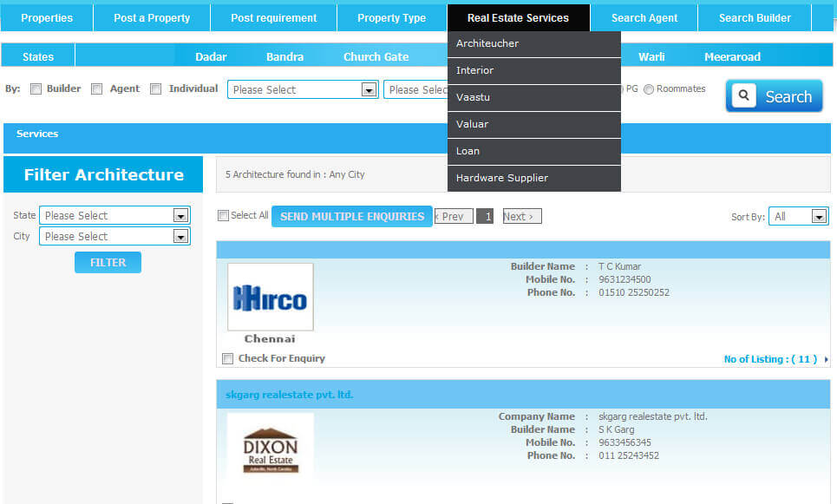Check the Individual checkbox
837x504 pixels.
tap(156, 89)
